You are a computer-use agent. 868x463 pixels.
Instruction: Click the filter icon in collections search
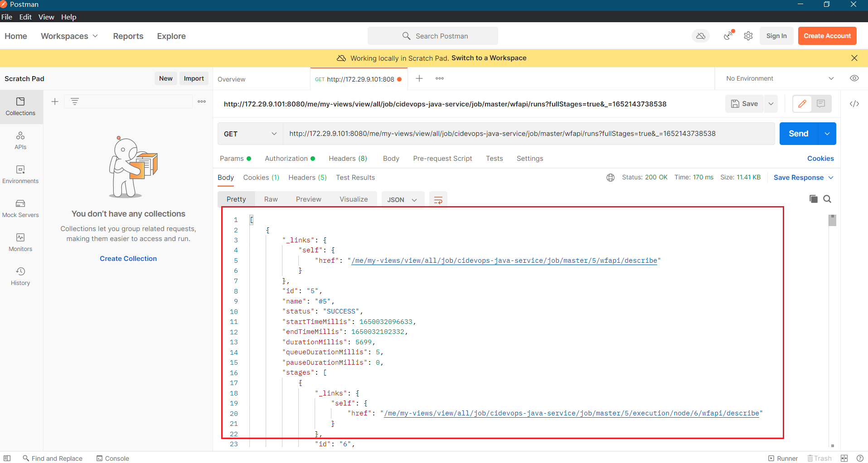click(75, 101)
